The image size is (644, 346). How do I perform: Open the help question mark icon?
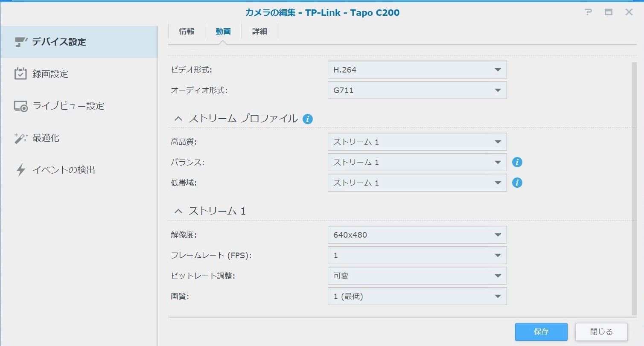(x=589, y=12)
